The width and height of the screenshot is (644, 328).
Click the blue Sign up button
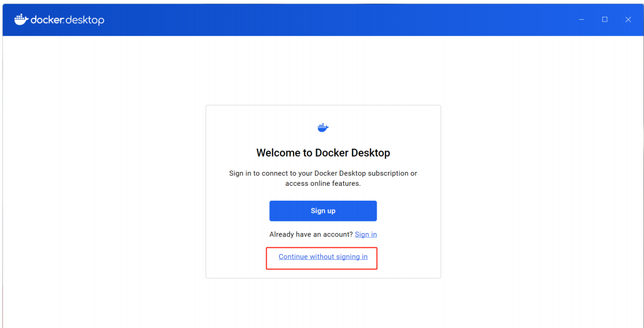(x=323, y=211)
